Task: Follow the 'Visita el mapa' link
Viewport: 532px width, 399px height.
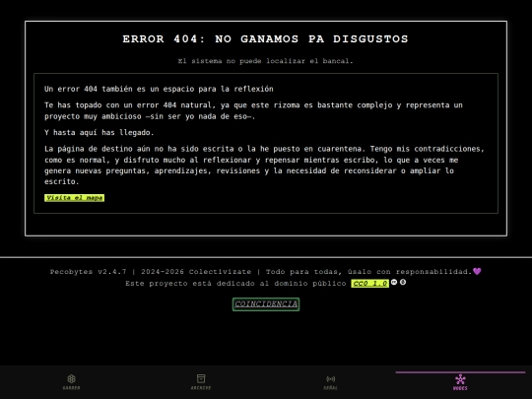Action: (74, 198)
